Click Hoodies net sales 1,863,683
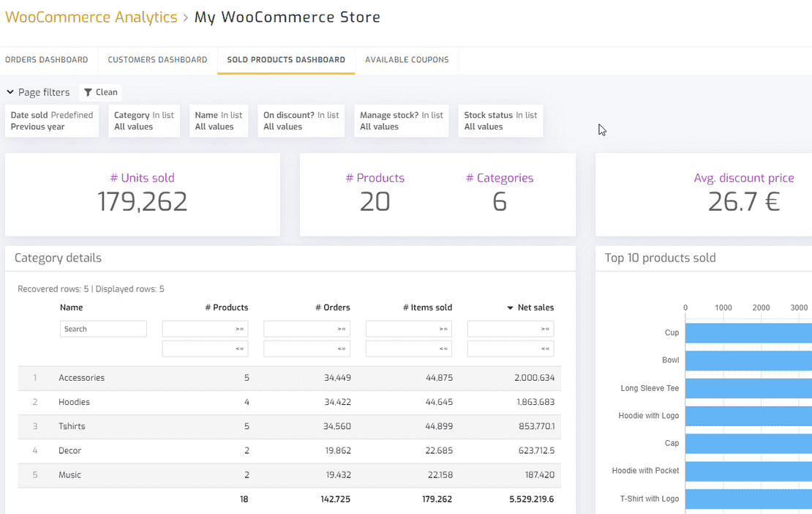 535,402
